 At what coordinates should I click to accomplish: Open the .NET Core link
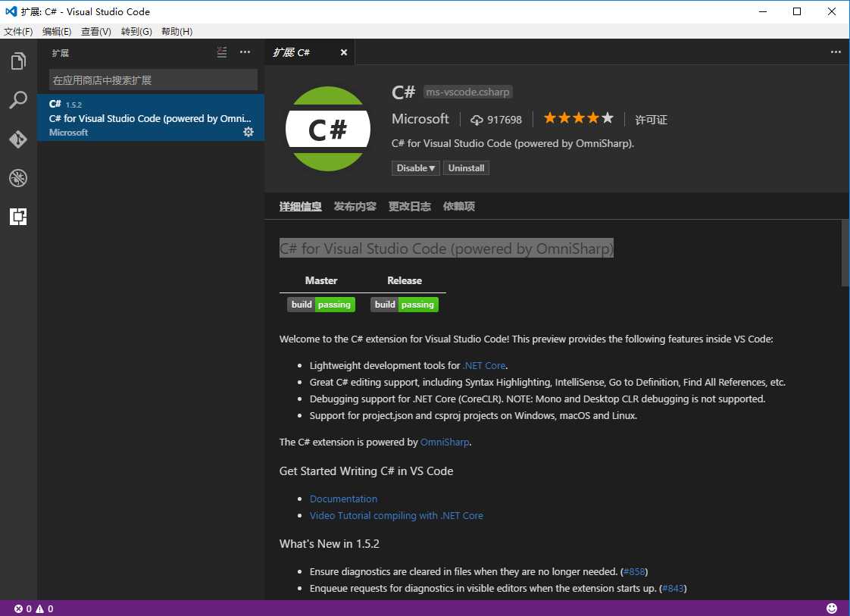click(x=485, y=366)
